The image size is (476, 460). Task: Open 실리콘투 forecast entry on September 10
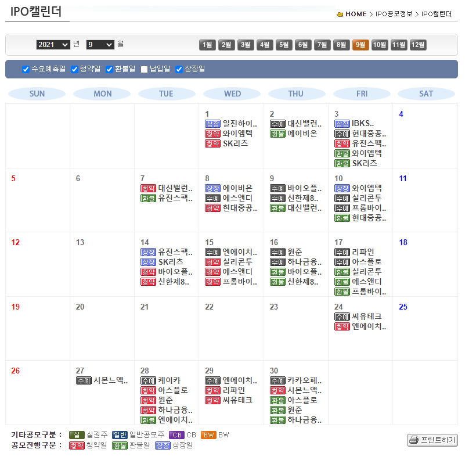[x=367, y=198]
